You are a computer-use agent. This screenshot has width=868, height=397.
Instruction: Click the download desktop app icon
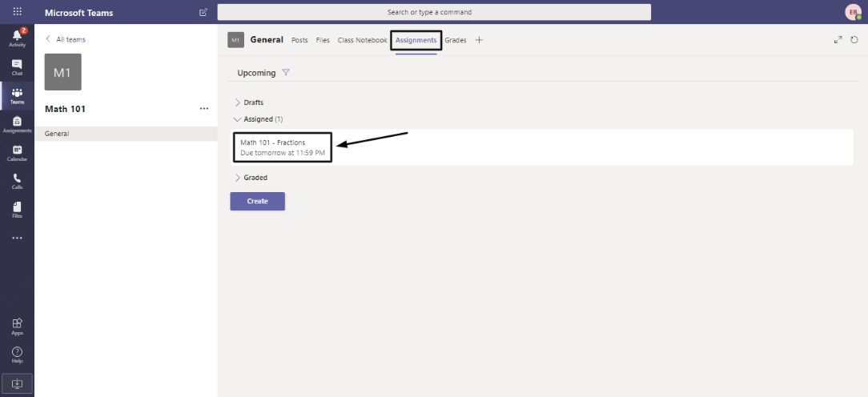tap(17, 383)
